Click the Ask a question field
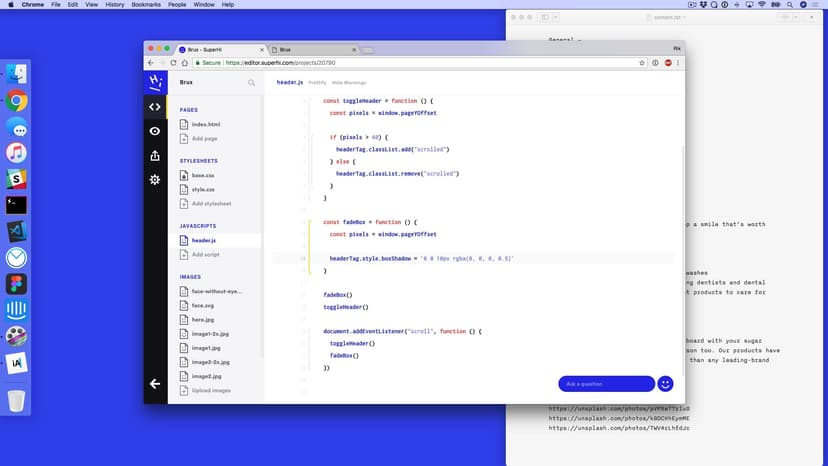 pos(606,383)
